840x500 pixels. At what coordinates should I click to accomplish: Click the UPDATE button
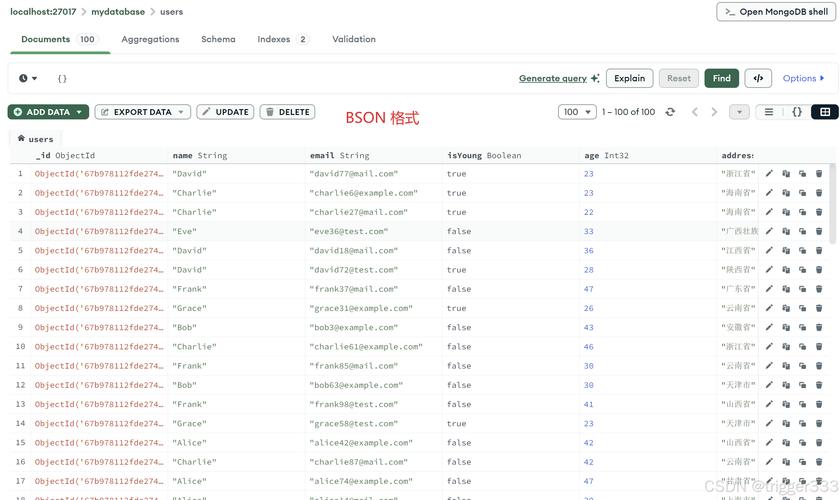pos(225,112)
